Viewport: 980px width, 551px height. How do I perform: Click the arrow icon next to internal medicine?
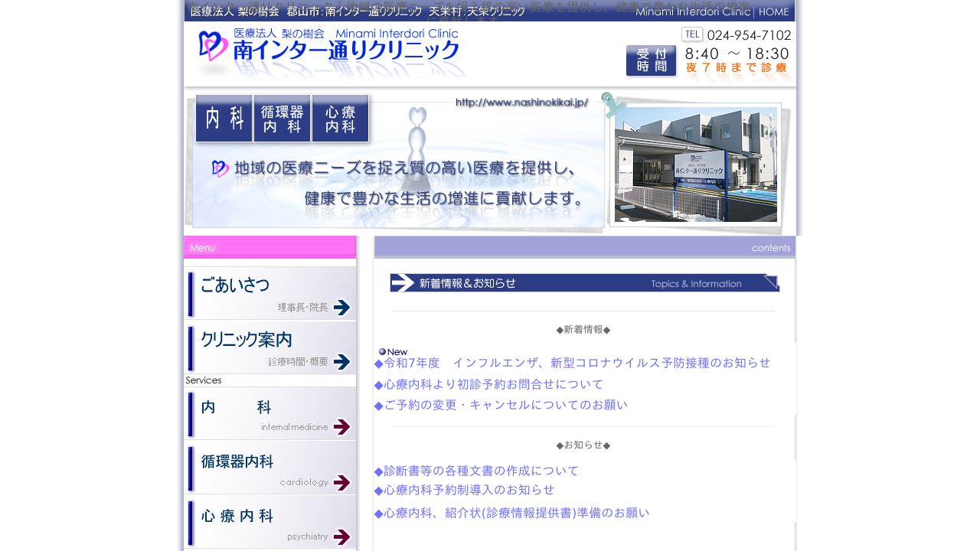pos(342,428)
